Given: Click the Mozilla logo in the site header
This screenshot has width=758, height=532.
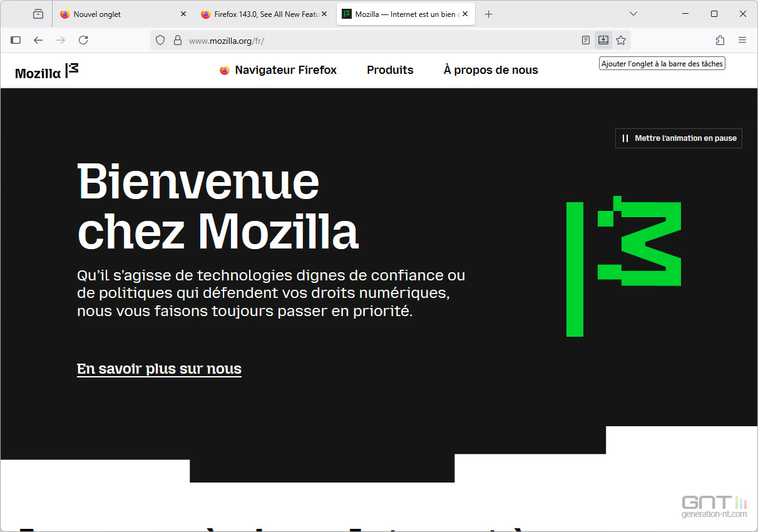Looking at the screenshot, I should click(47, 71).
